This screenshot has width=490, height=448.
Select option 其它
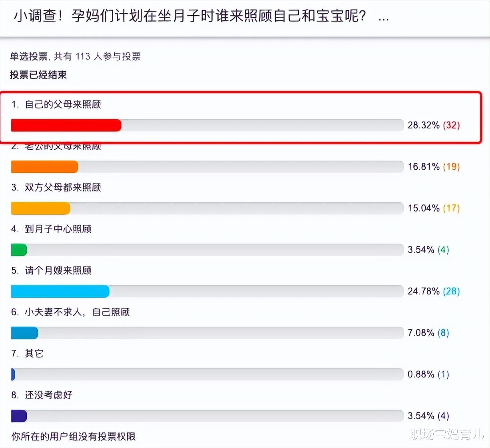(34, 354)
